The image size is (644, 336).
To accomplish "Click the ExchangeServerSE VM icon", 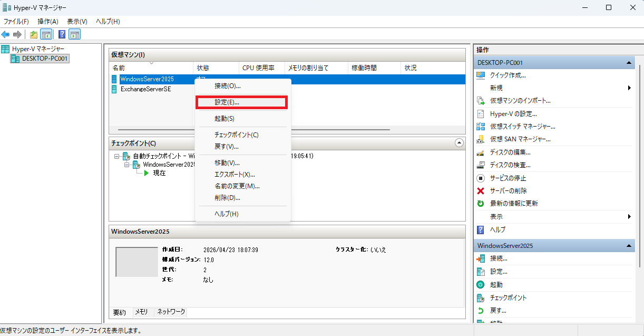I will tap(114, 89).
